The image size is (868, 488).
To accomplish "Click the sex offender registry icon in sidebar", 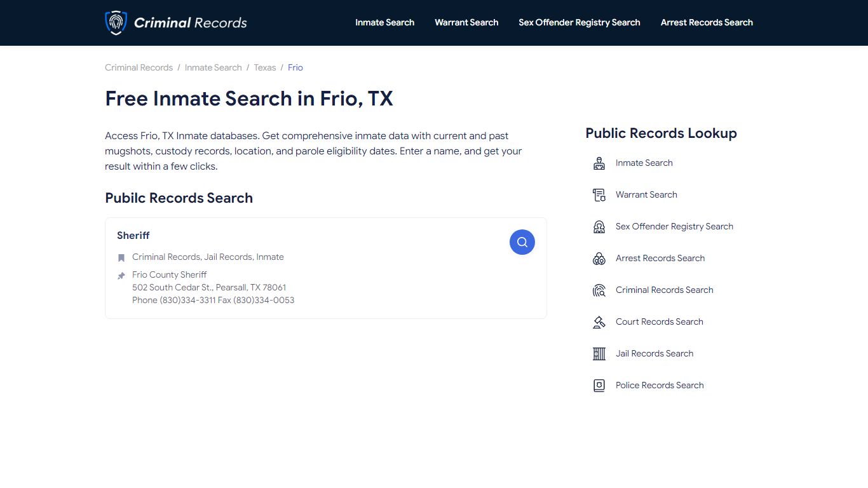I will point(599,227).
